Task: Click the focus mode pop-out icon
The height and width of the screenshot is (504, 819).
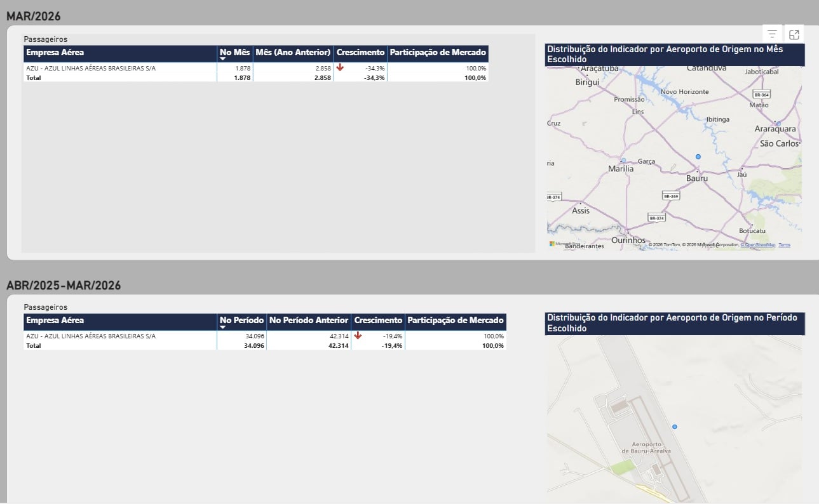Action: [794, 34]
